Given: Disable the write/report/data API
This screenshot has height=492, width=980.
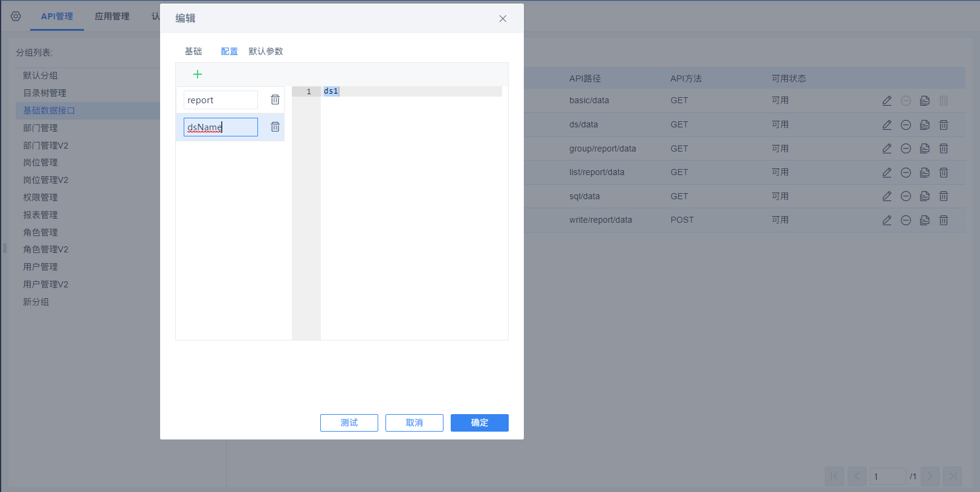Looking at the screenshot, I should coord(906,220).
